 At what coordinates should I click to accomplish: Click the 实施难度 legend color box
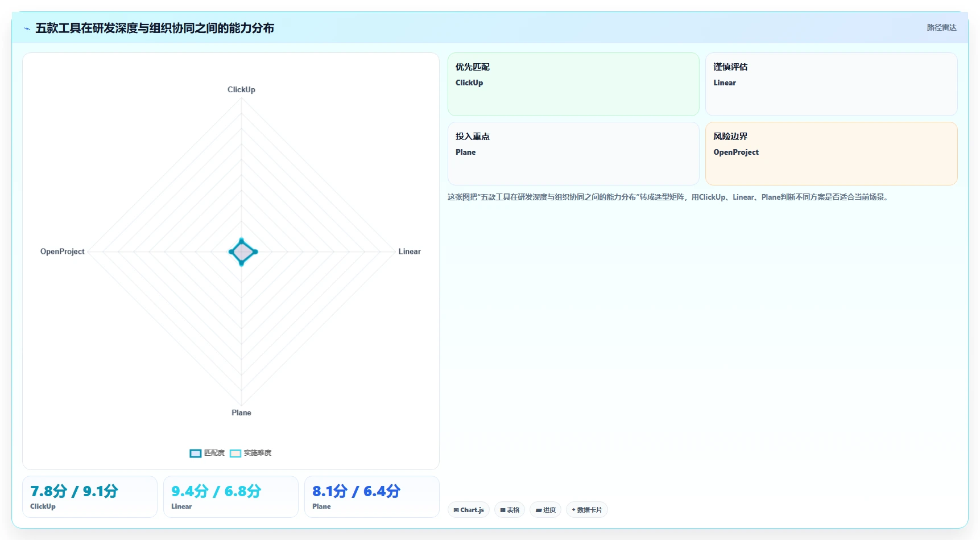tap(235, 454)
